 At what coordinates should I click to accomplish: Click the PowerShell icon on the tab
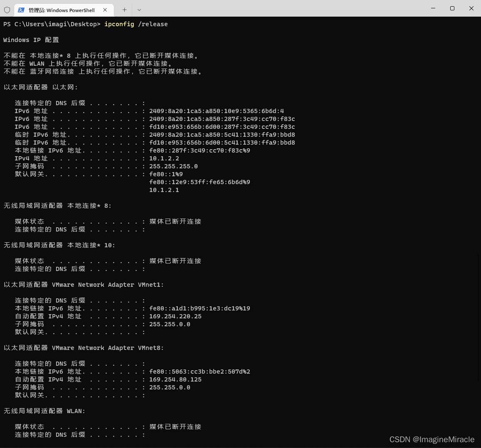click(21, 10)
